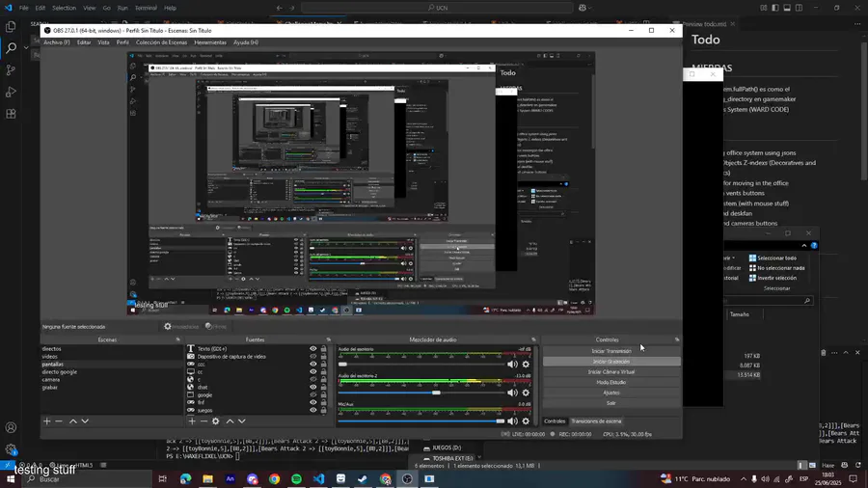Toggle visibility of ccc source
The height and width of the screenshot is (488, 868).
click(x=313, y=364)
